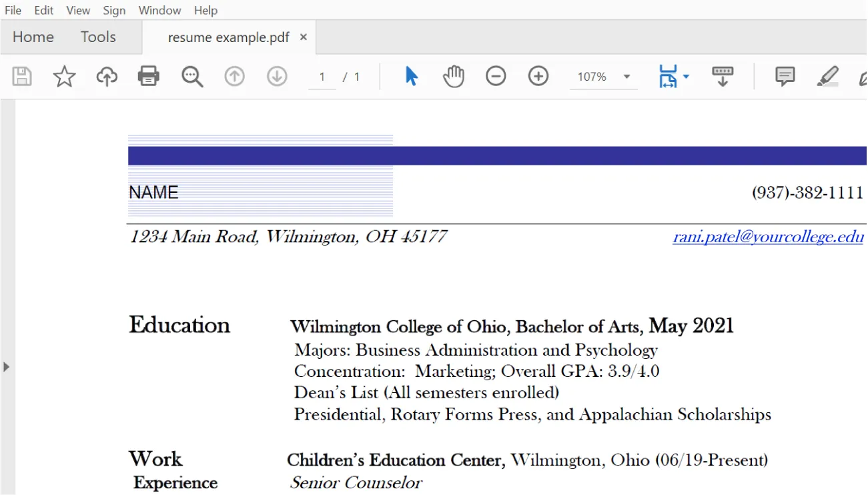Open the Sign menu
Viewport: 868px width, 495px height.
point(113,10)
